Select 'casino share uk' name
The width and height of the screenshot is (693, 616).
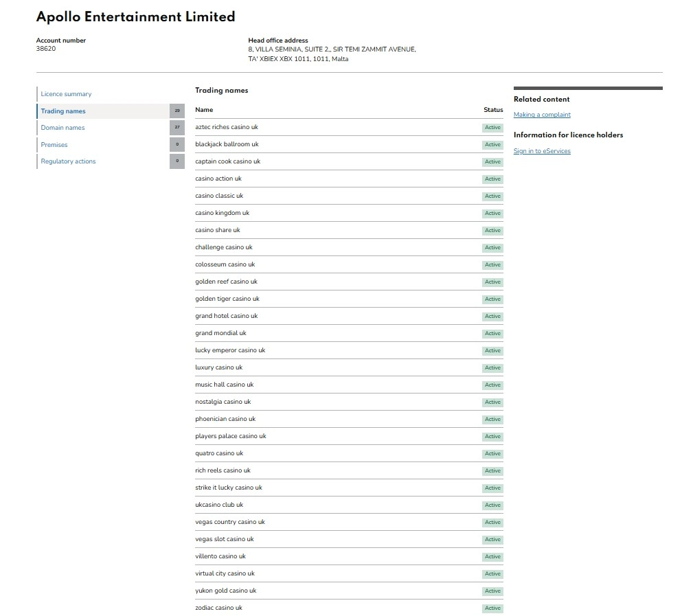coord(218,230)
